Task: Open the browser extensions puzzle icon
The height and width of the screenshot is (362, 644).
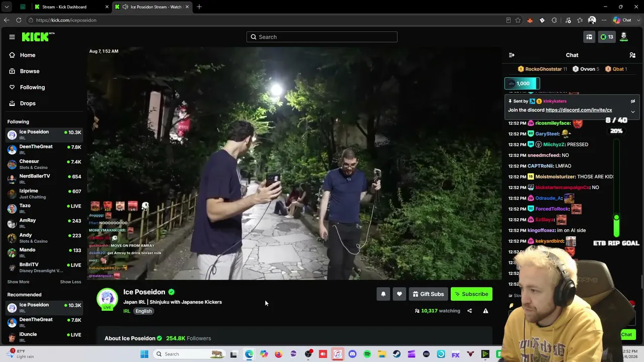Action: click(x=554, y=20)
